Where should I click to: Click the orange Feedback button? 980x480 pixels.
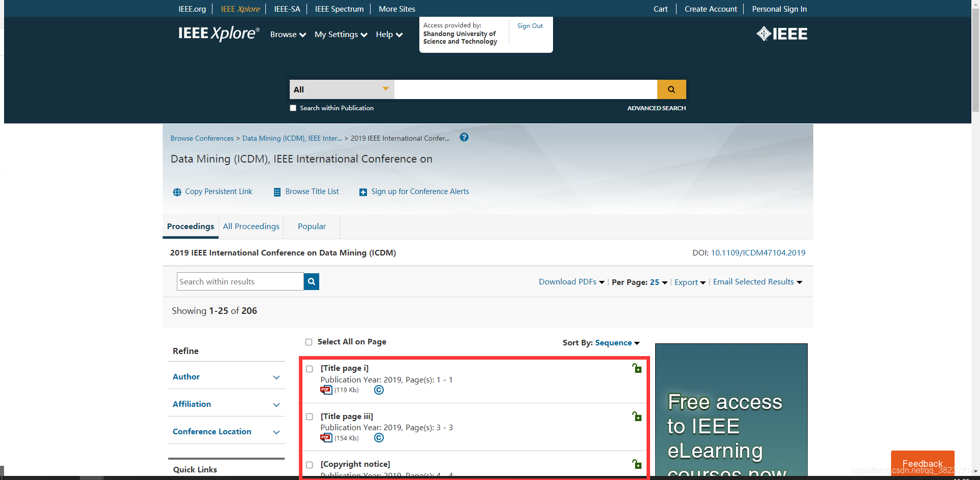(923, 463)
